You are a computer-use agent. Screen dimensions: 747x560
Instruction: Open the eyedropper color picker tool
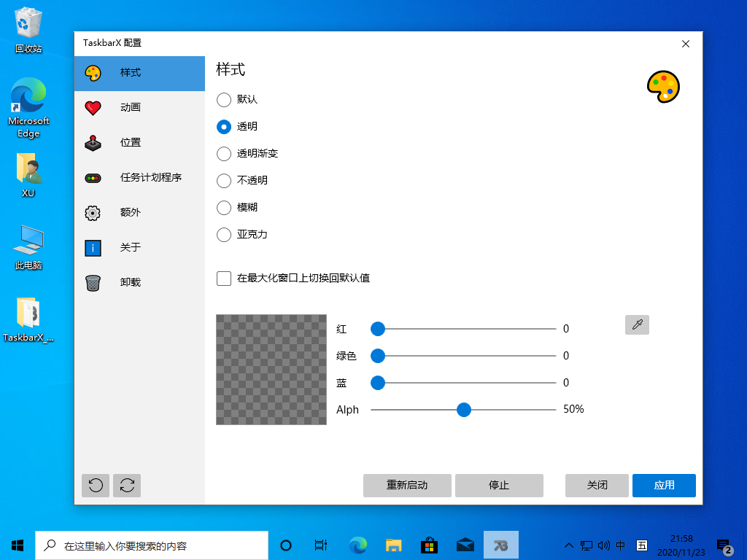[637, 324]
